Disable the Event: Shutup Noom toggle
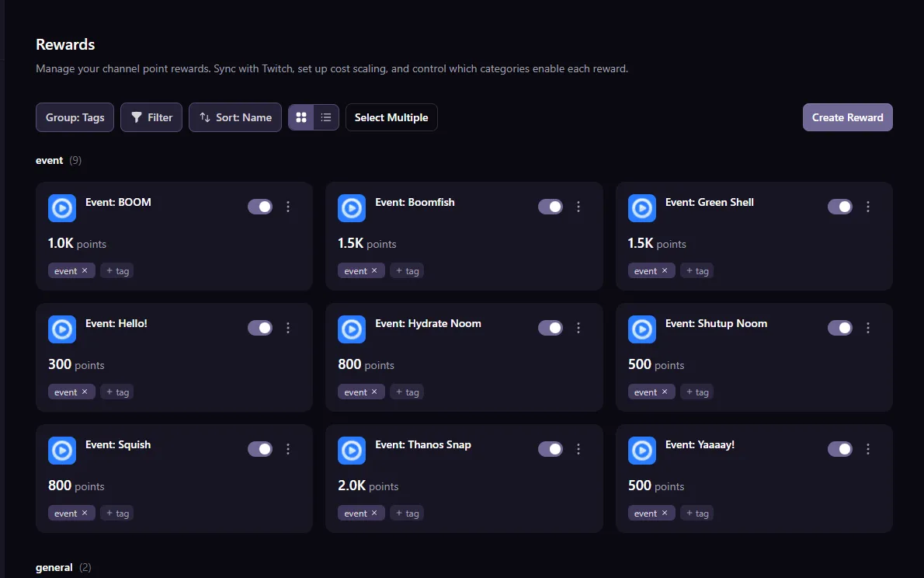The width and height of the screenshot is (924, 578). coord(840,327)
